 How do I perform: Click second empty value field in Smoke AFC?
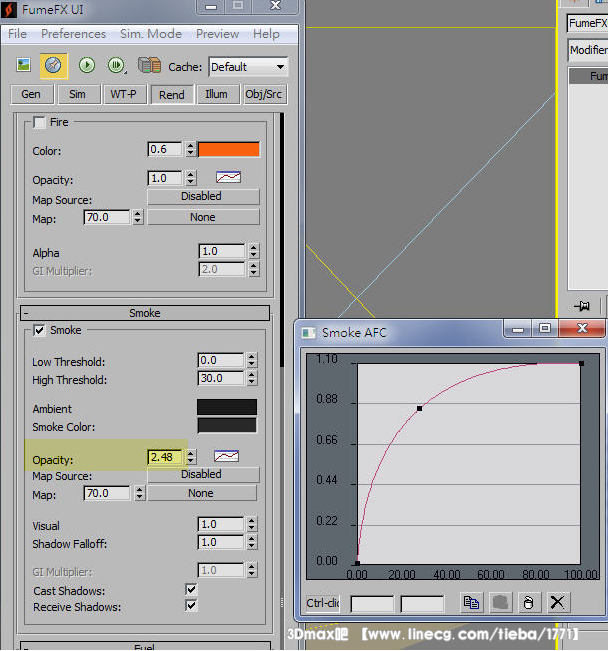pos(422,603)
